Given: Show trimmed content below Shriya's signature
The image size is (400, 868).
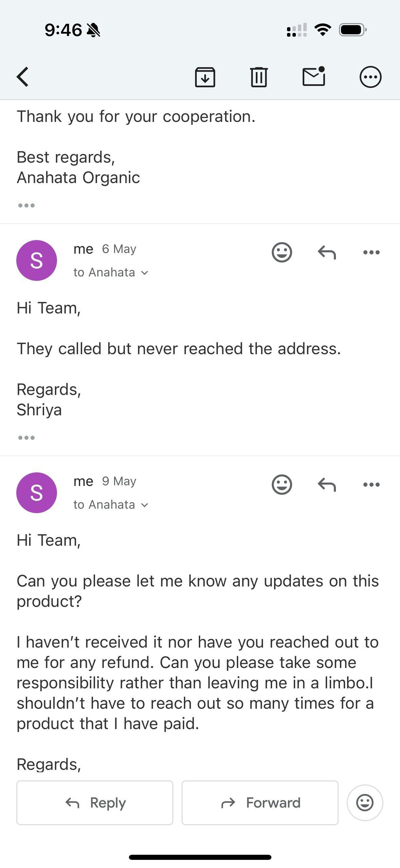Looking at the screenshot, I should [26, 438].
